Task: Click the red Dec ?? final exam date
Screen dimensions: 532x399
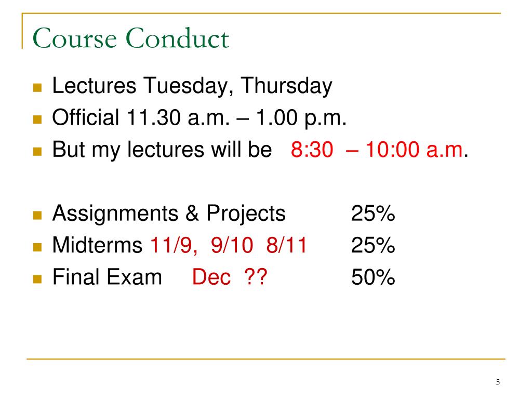Action: (x=230, y=277)
